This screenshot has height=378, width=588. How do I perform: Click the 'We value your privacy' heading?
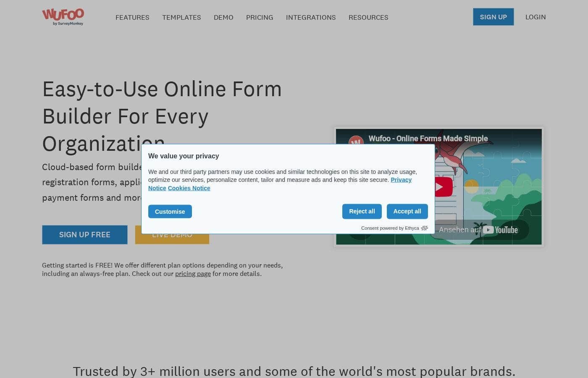pyautogui.click(x=184, y=156)
